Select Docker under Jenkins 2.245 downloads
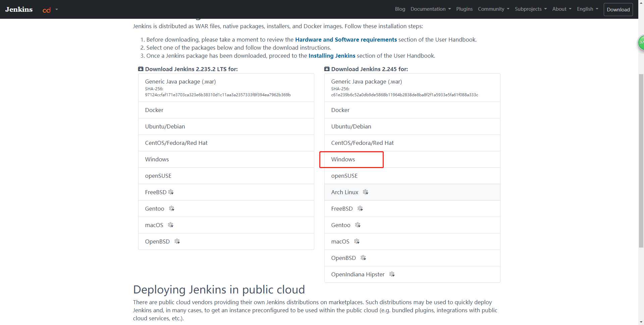The height and width of the screenshot is (325, 644). [412, 110]
